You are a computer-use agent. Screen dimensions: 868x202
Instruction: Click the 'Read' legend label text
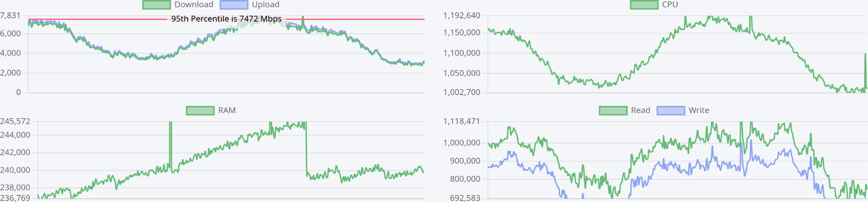pyautogui.click(x=641, y=111)
